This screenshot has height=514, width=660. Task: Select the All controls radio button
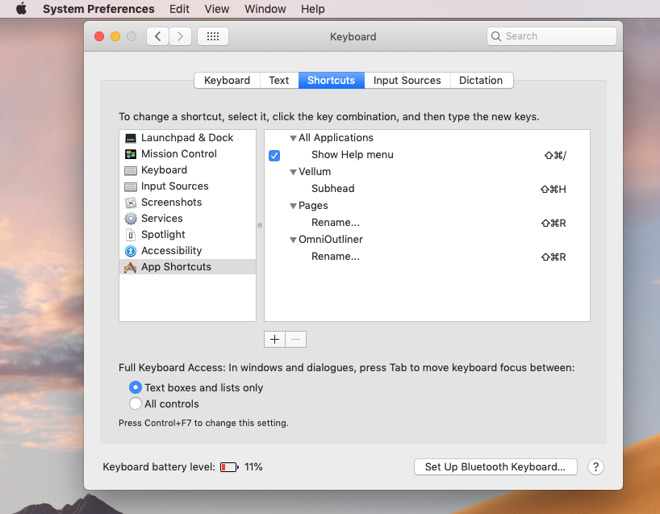click(135, 403)
